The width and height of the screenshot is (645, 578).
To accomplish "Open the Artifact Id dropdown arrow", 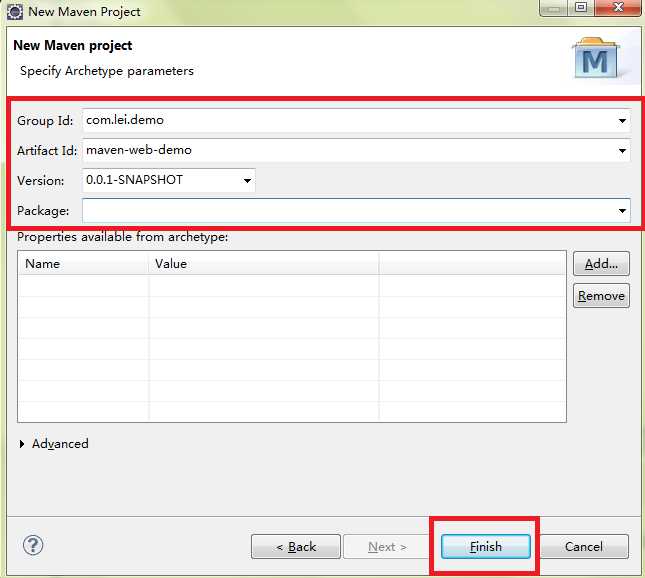I will [622, 151].
